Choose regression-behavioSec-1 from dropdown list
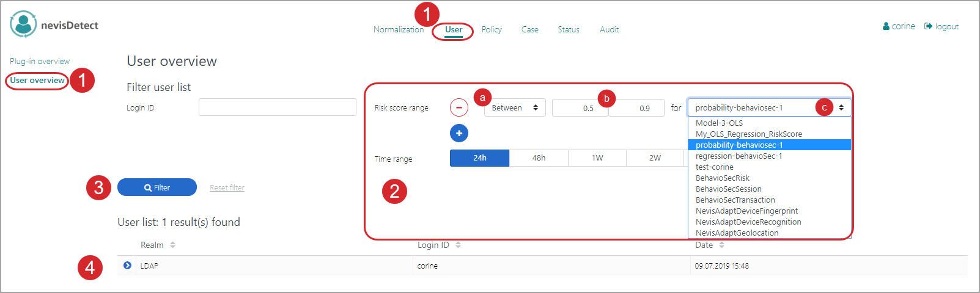Image resolution: width=980 pixels, height=293 pixels. pyautogui.click(x=739, y=156)
